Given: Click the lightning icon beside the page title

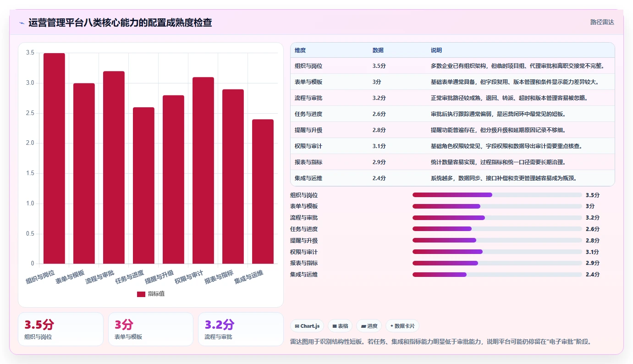Looking at the screenshot, I should click(22, 23).
